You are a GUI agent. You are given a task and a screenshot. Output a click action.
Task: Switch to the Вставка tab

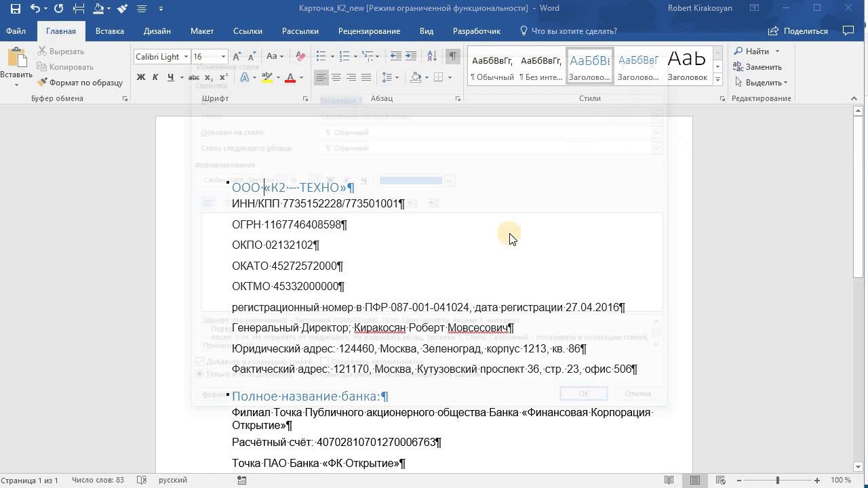click(110, 31)
